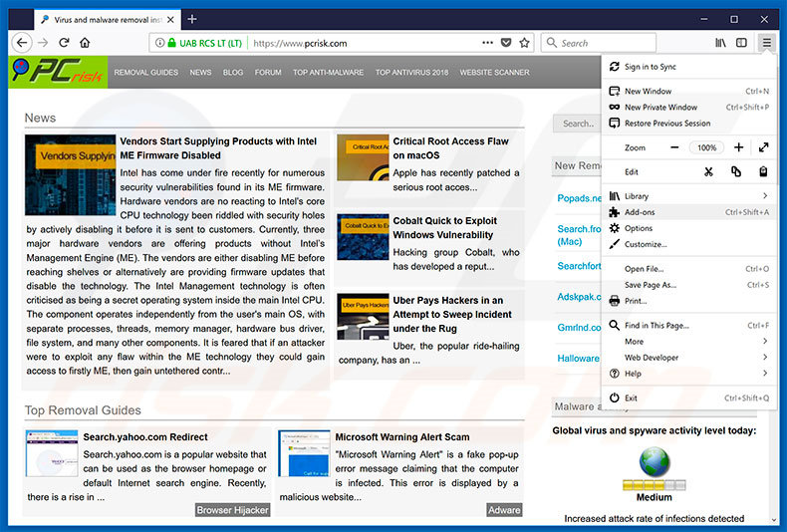Expand the More submenu

coord(689,342)
